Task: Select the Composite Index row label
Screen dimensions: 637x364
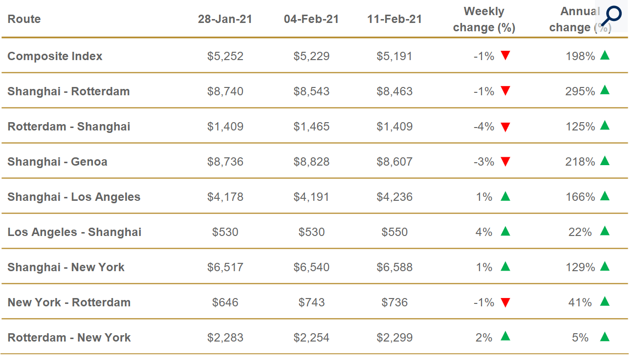Action: [x=55, y=56]
